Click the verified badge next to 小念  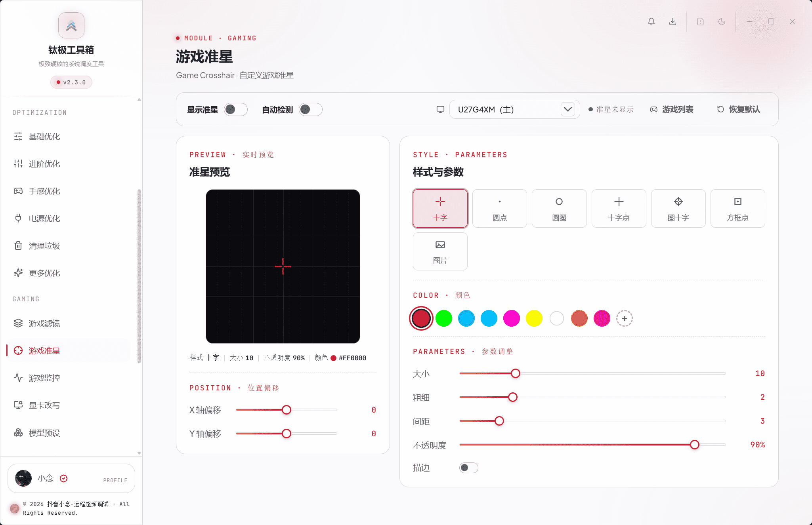coord(63,478)
